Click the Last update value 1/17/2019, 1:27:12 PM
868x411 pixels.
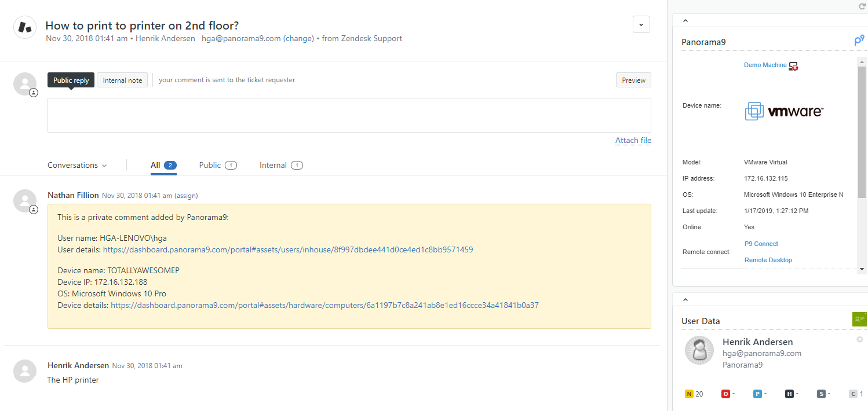pos(776,211)
